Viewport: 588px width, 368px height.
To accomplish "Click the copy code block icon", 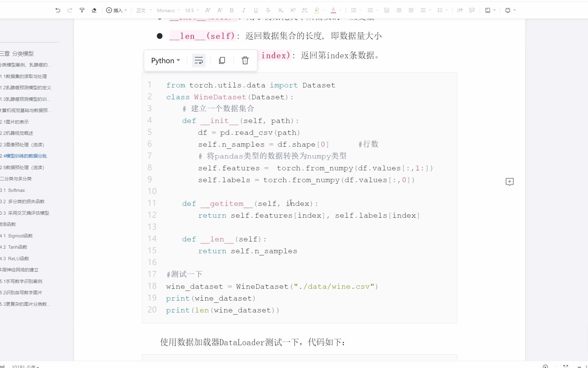I will tap(222, 60).
